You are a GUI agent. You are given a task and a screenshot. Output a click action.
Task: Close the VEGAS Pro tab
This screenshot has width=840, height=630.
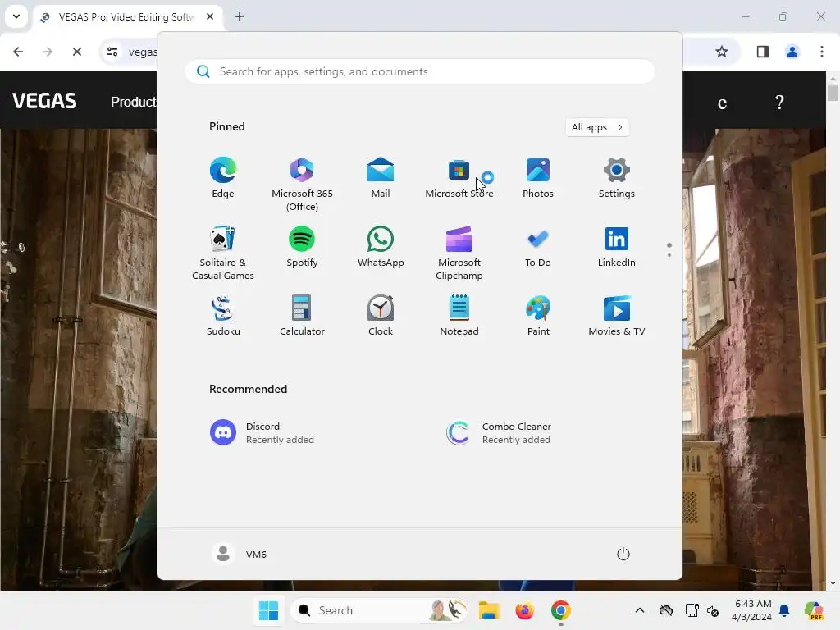(210, 16)
